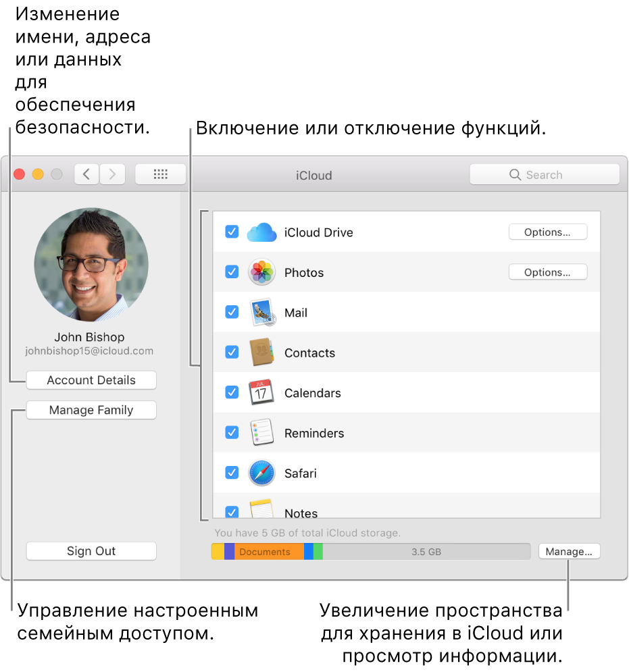Click the orange Documents storage segment

click(270, 552)
